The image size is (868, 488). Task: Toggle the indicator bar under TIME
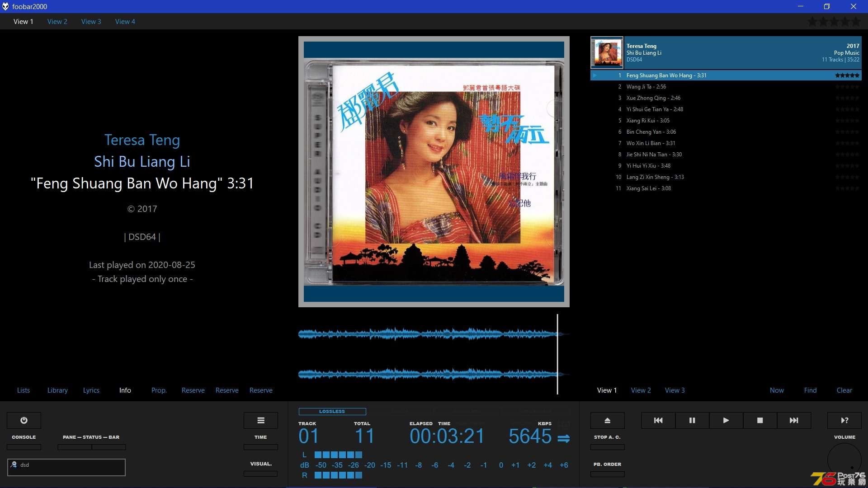point(261,447)
